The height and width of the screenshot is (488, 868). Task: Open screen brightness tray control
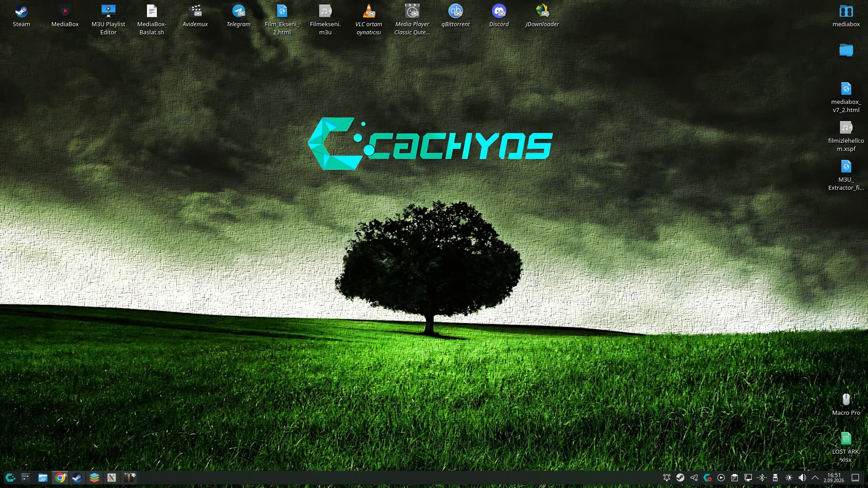coord(789,478)
